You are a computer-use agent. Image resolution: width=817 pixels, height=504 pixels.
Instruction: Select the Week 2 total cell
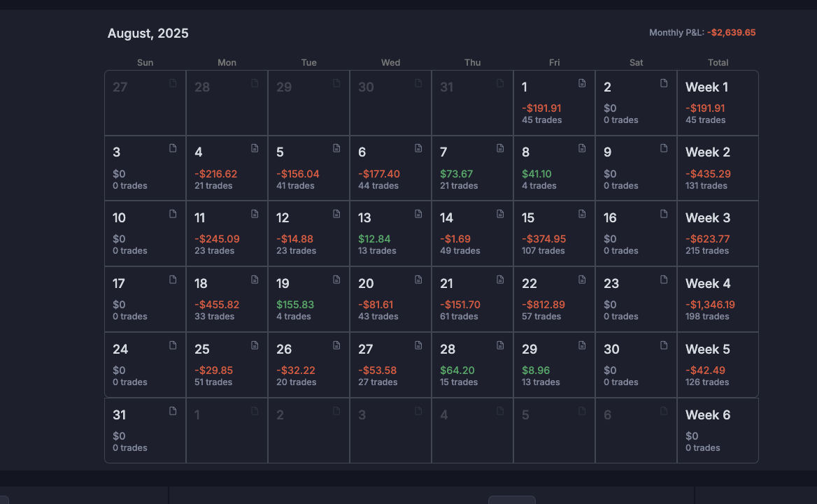717,168
